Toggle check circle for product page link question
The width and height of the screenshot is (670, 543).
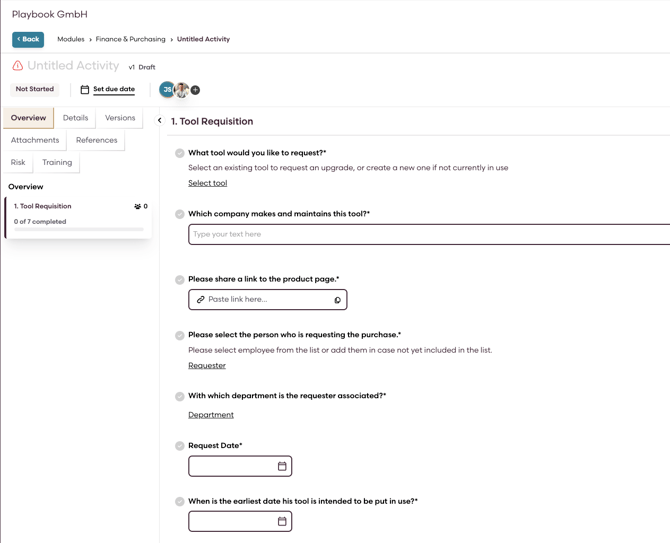(180, 280)
